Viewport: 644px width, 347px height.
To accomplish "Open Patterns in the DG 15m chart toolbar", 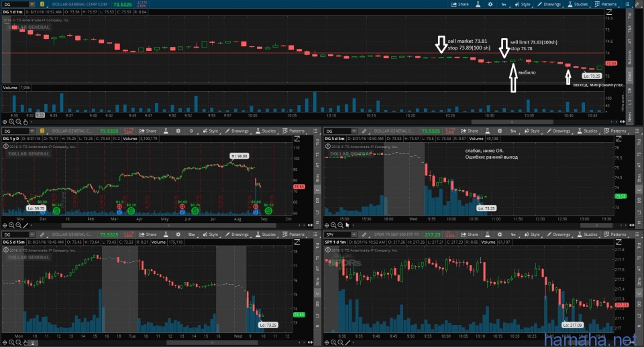I will (x=294, y=234).
